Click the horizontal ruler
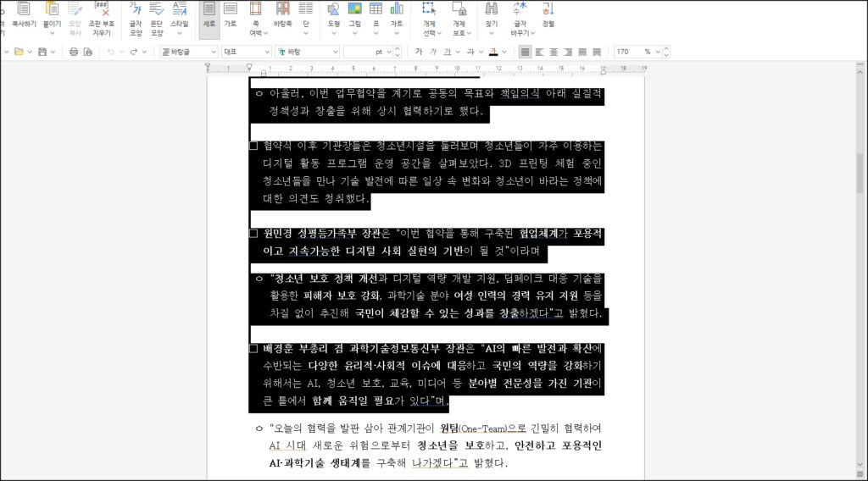The height and width of the screenshot is (481, 868). (x=426, y=68)
